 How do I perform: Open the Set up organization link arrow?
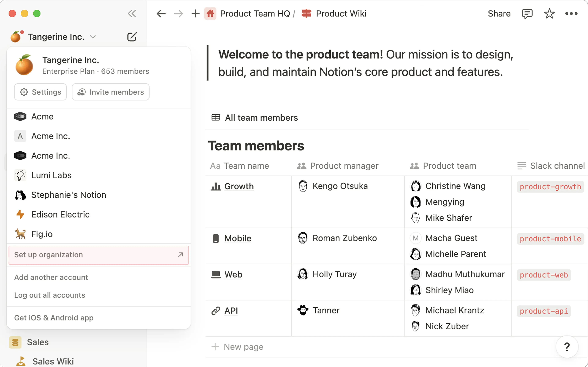pos(180,255)
